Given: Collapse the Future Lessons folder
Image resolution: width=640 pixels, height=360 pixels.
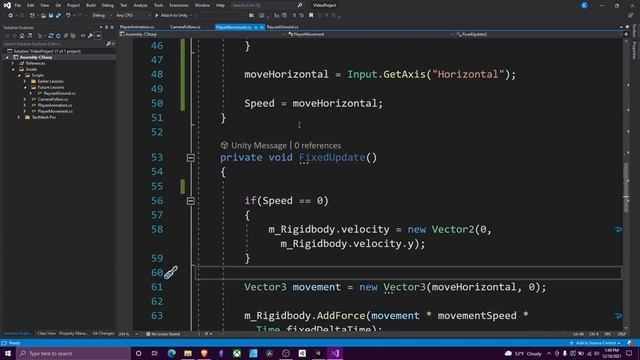Looking at the screenshot, I should [x=25, y=87].
